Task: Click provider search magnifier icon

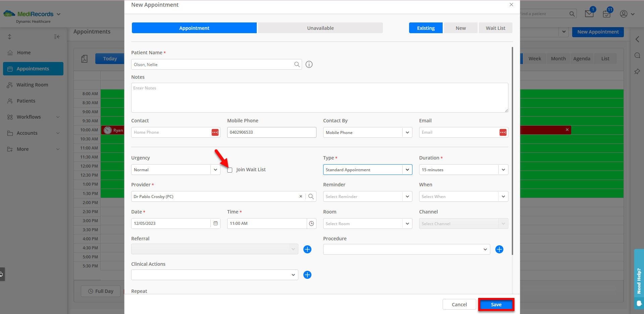Action: pos(311,196)
